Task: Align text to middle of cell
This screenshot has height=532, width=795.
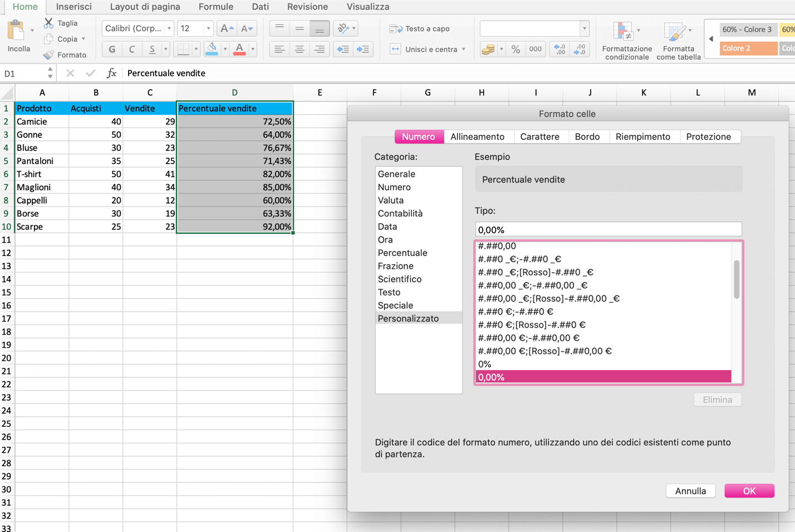Action: pyautogui.click(x=300, y=28)
